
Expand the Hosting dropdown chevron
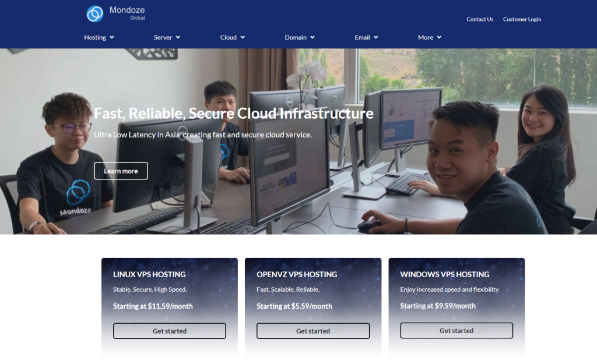[111, 37]
